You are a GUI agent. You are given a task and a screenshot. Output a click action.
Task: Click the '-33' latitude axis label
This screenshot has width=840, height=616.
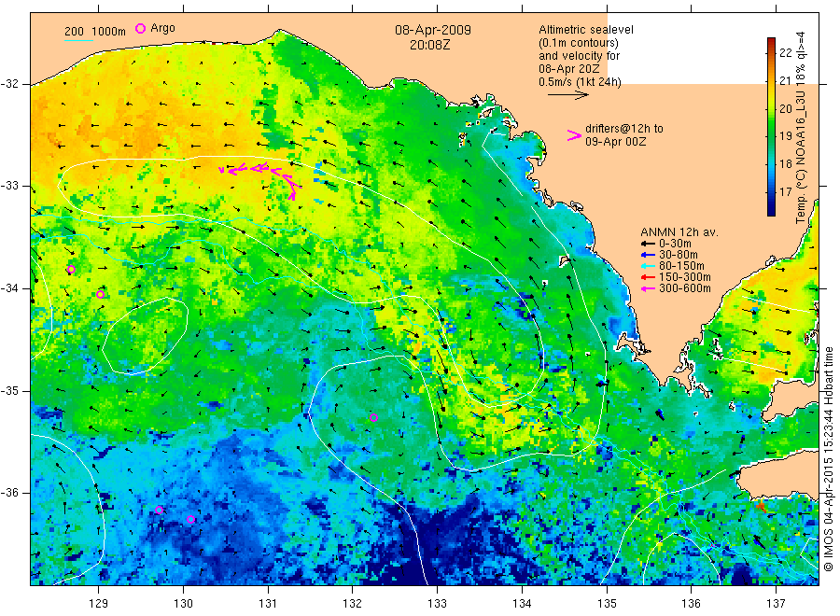[10, 186]
